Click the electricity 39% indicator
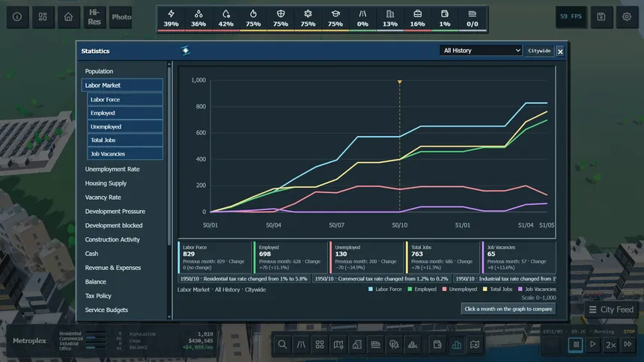Viewport: 644px width, 362px height. [x=171, y=19]
